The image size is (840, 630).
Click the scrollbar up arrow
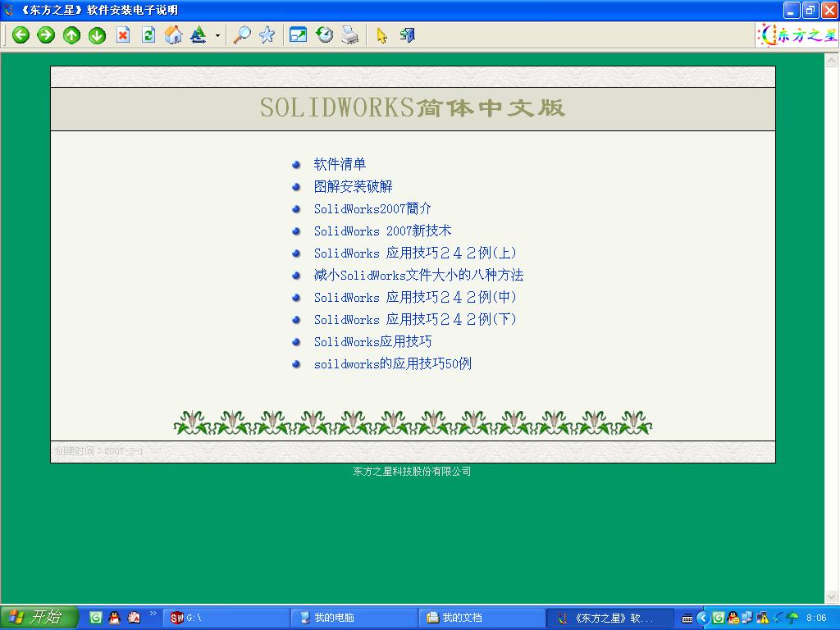coord(832,61)
